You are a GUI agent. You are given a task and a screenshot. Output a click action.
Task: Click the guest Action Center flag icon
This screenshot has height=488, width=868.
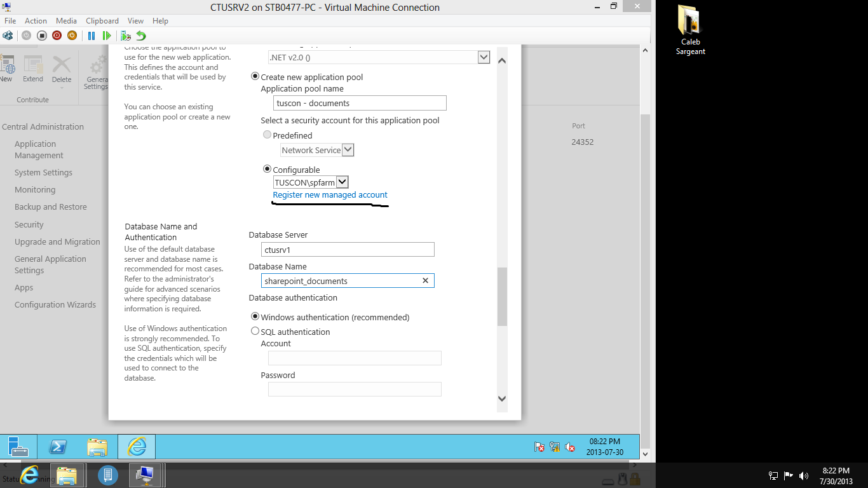[x=539, y=447]
